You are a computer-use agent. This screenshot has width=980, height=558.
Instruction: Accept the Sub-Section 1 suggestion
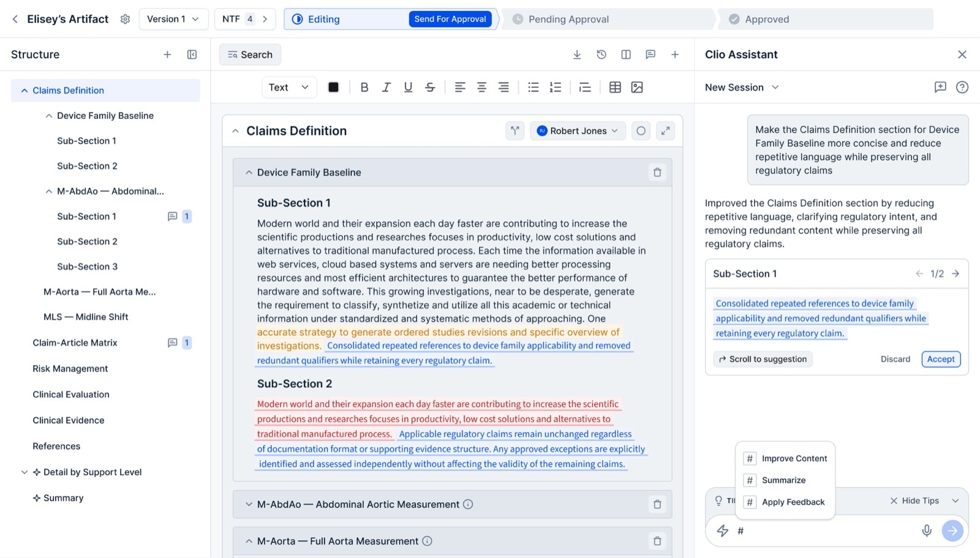point(941,359)
